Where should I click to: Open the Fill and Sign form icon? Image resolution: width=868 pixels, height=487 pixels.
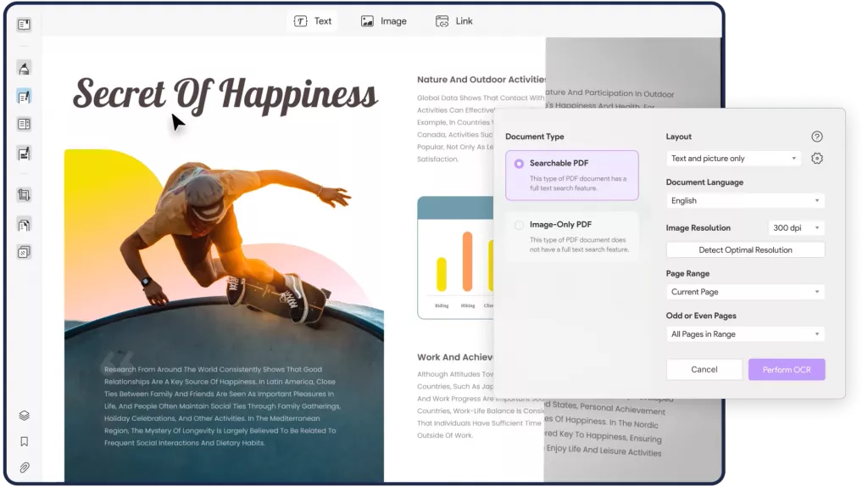point(24,154)
